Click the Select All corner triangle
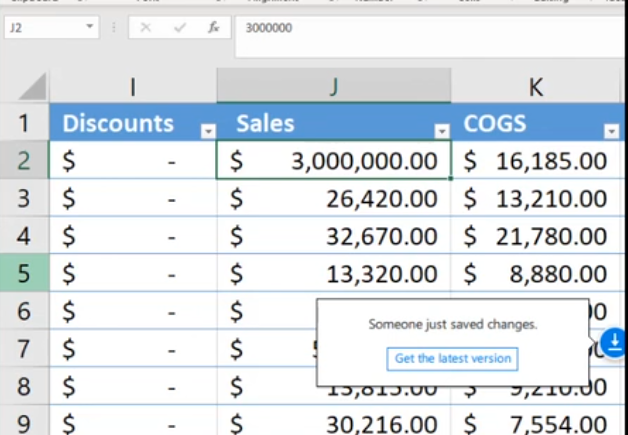Image resolution: width=628 pixels, height=435 pixels. coord(33,86)
